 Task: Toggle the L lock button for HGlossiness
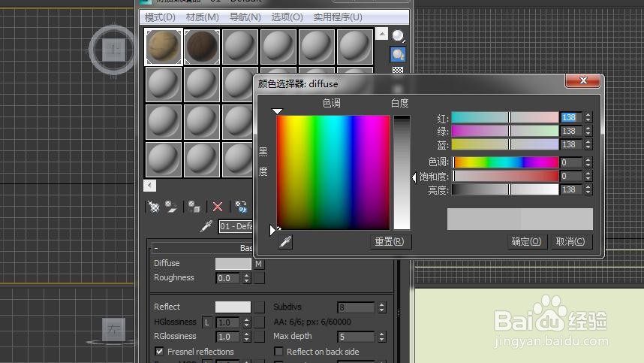[x=207, y=322]
